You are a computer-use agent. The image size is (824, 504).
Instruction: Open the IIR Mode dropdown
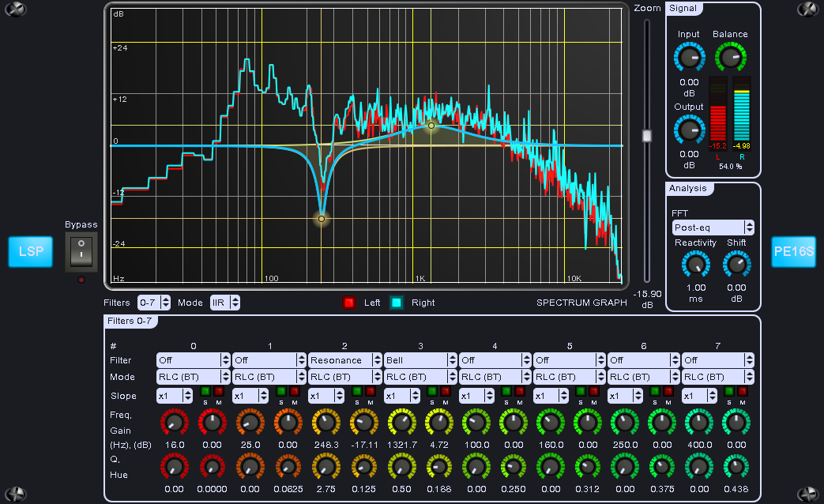coord(224,303)
